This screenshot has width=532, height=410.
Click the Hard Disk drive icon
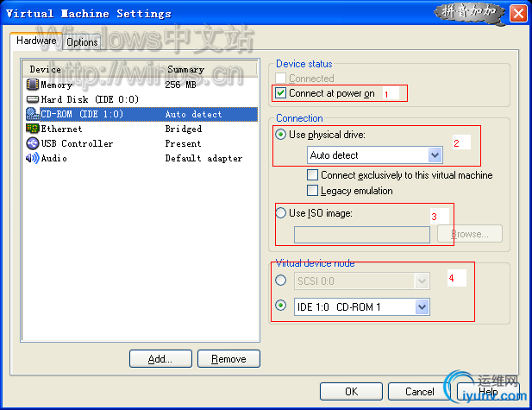pos(33,99)
